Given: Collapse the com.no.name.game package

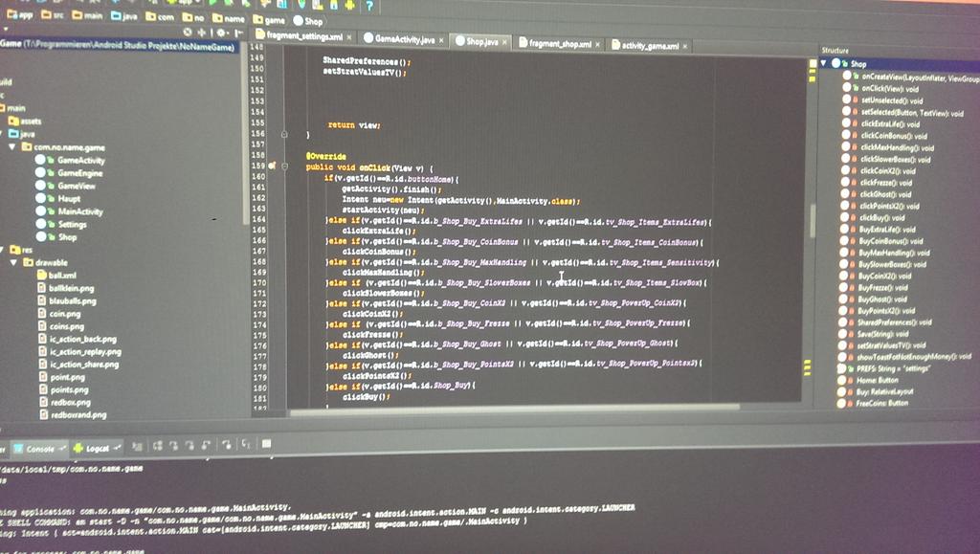Looking at the screenshot, I should point(11,146).
